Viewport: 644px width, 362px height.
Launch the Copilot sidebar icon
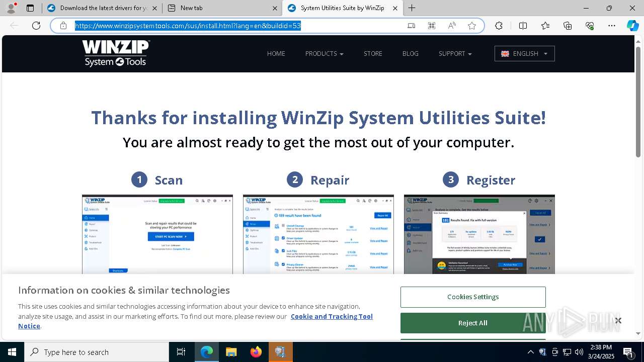click(632, 26)
